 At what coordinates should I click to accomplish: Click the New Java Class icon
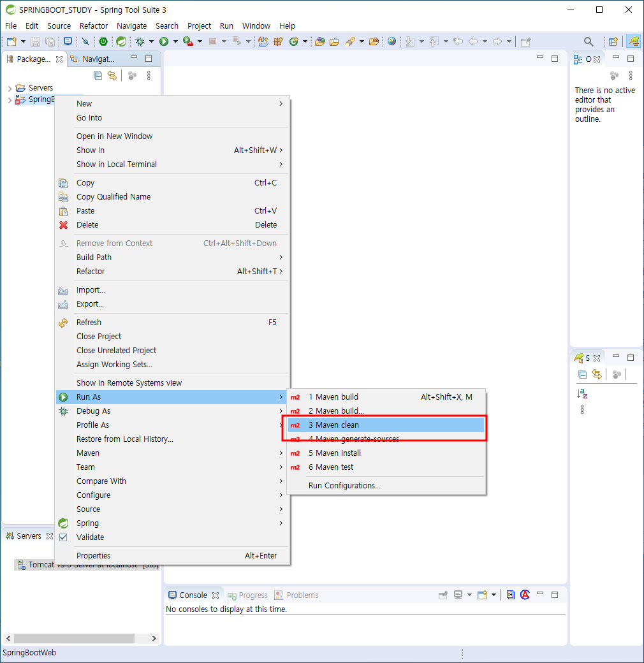(x=294, y=41)
